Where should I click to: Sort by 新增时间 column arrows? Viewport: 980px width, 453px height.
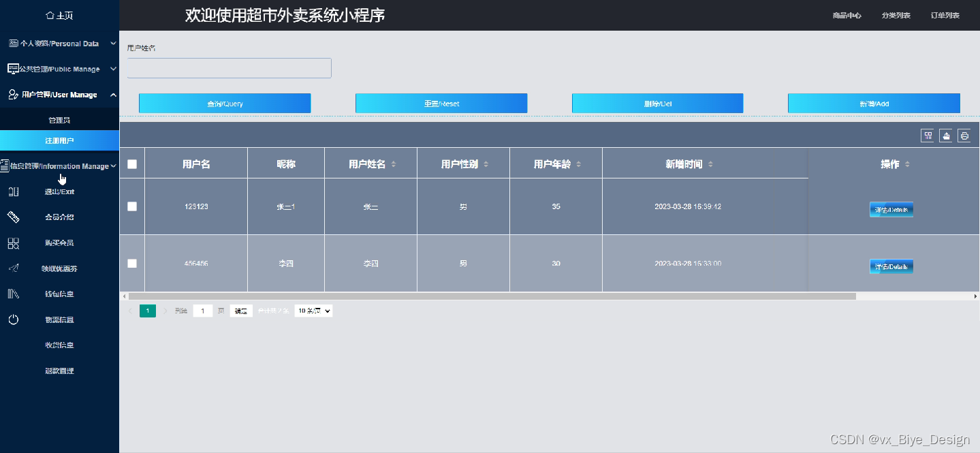(711, 164)
